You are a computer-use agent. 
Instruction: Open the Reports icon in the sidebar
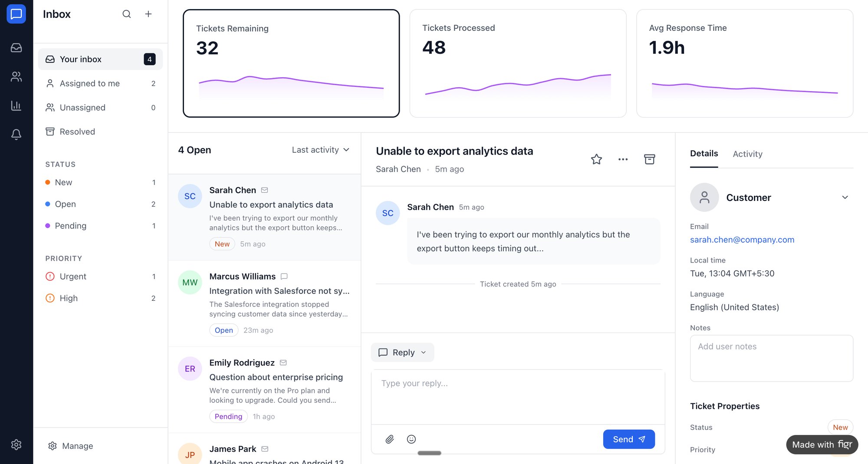click(16, 105)
